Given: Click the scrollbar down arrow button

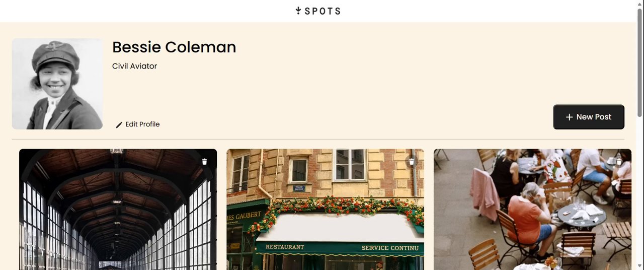Looking at the screenshot, I should 640,266.
